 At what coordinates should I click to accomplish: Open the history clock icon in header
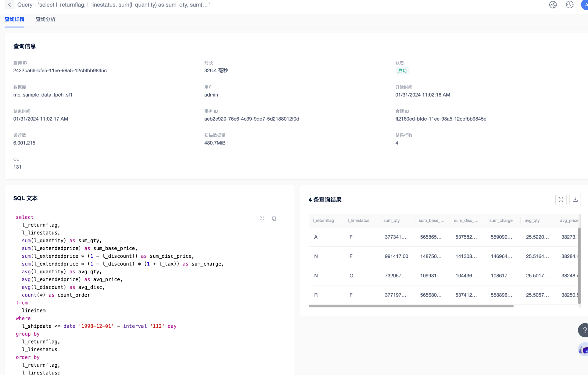(x=569, y=5)
